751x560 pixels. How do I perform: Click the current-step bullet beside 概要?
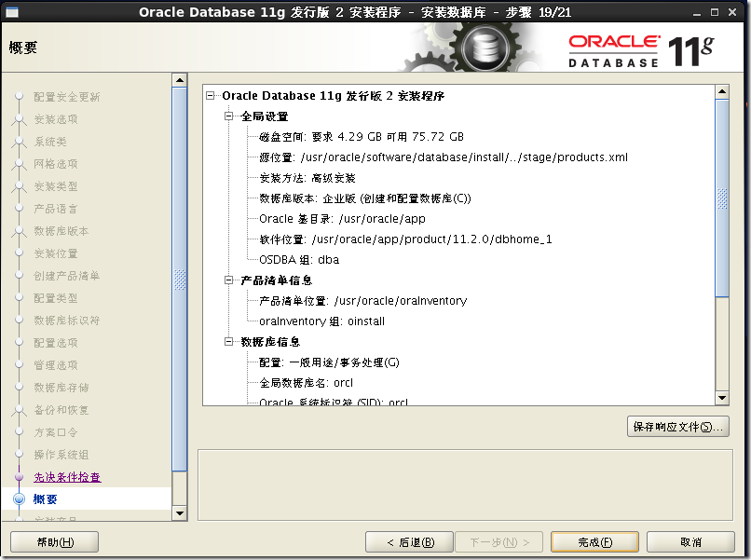tap(20, 499)
